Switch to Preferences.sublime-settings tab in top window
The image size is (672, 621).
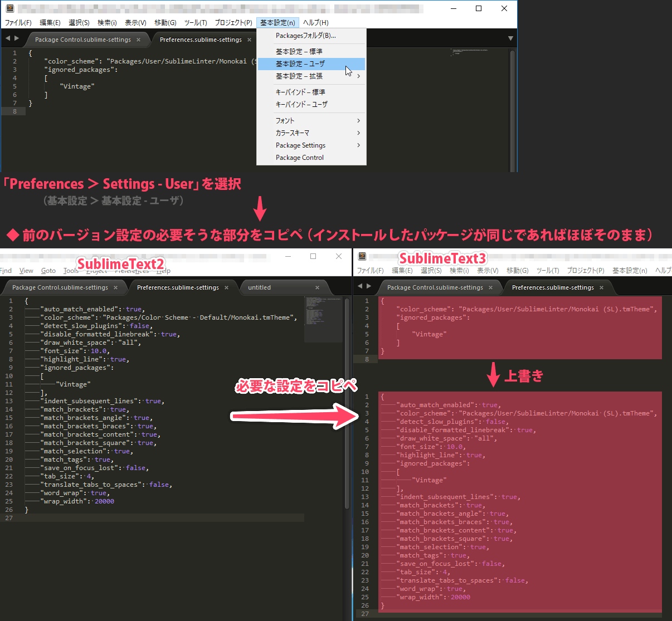(201, 40)
